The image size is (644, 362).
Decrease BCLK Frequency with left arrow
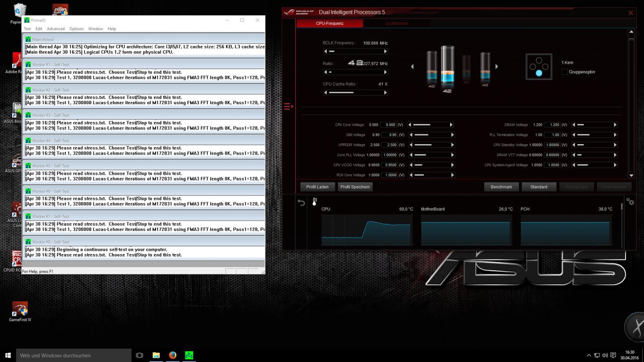tap(325, 51)
